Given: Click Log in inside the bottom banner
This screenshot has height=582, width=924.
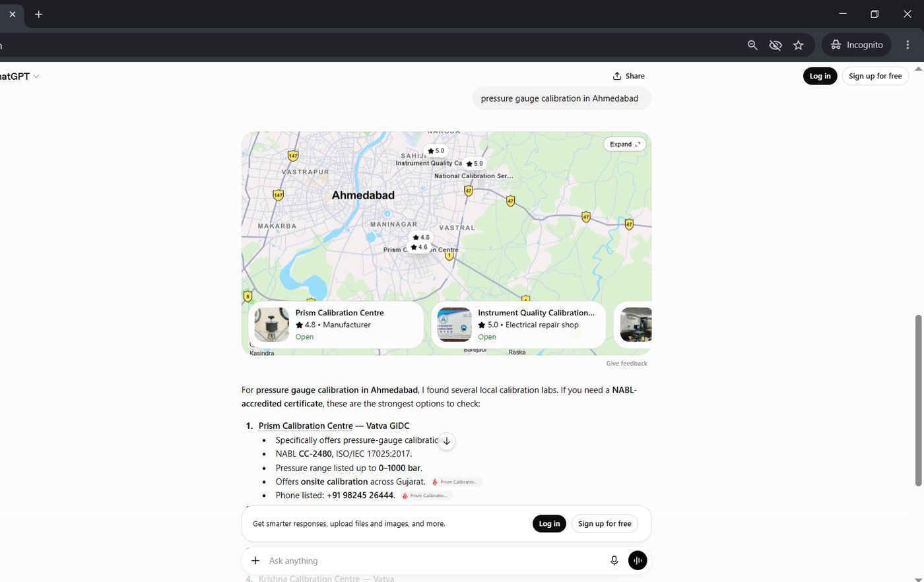Looking at the screenshot, I should click(549, 523).
